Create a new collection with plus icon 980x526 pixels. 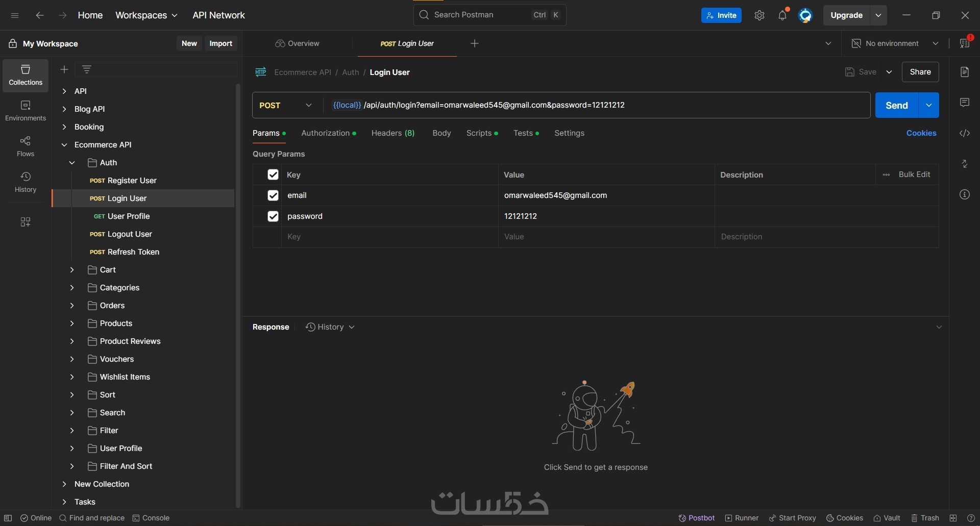coord(64,69)
